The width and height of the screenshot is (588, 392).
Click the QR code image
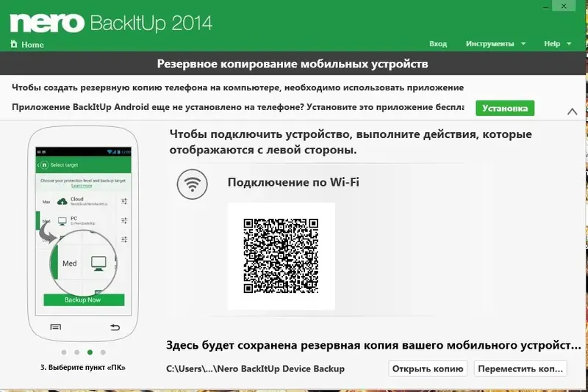(x=281, y=255)
